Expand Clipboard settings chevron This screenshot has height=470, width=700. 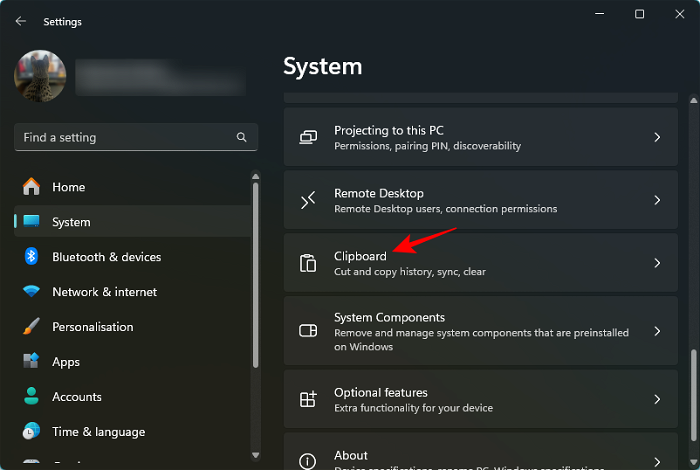coord(657,263)
